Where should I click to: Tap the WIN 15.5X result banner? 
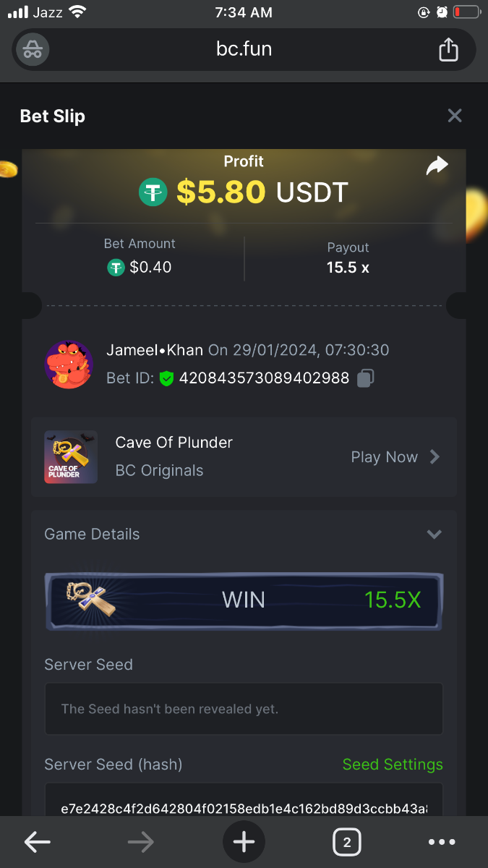click(x=244, y=600)
